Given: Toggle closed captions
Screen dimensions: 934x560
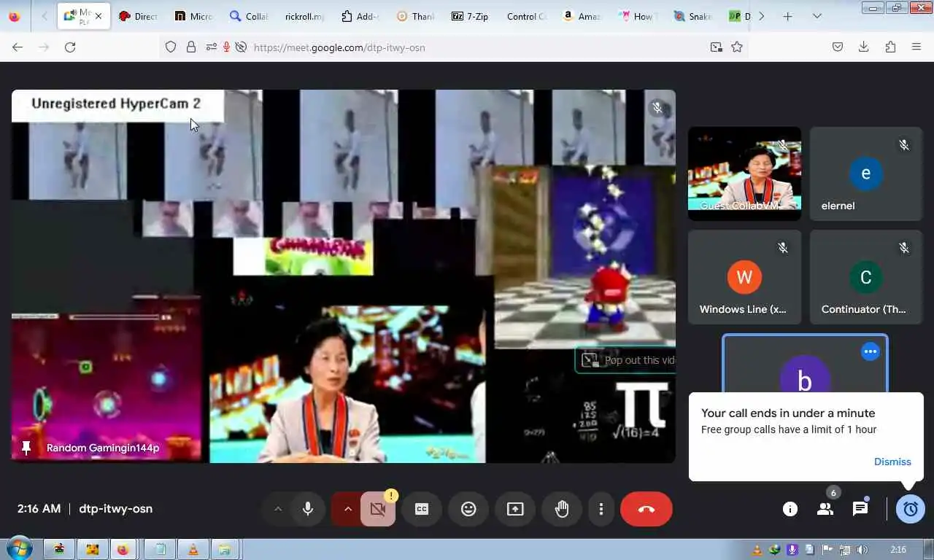Looking at the screenshot, I should [422, 509].
